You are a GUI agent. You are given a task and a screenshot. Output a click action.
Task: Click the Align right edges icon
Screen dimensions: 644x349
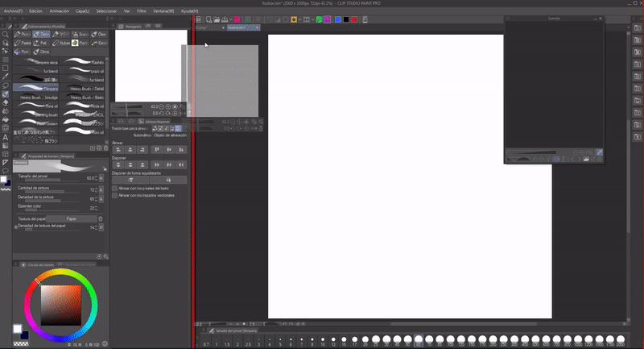pos(142,150)
